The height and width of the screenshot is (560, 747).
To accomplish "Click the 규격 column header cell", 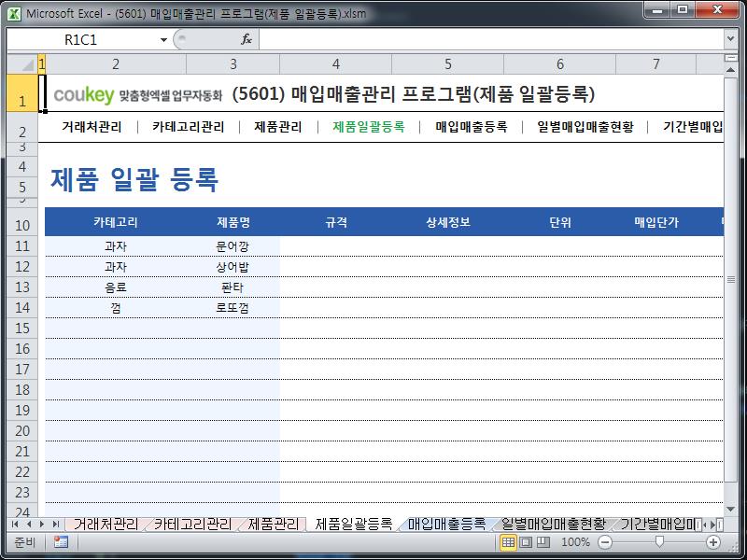I will point(336,222).
